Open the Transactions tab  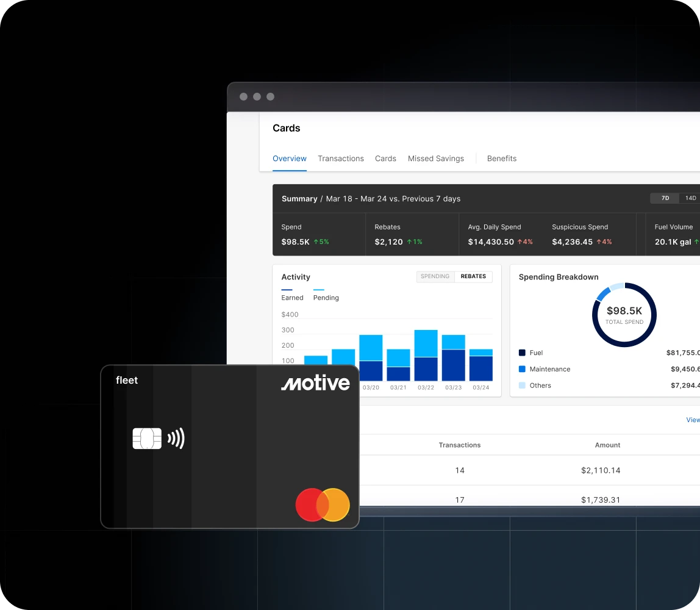click(341, 158)
